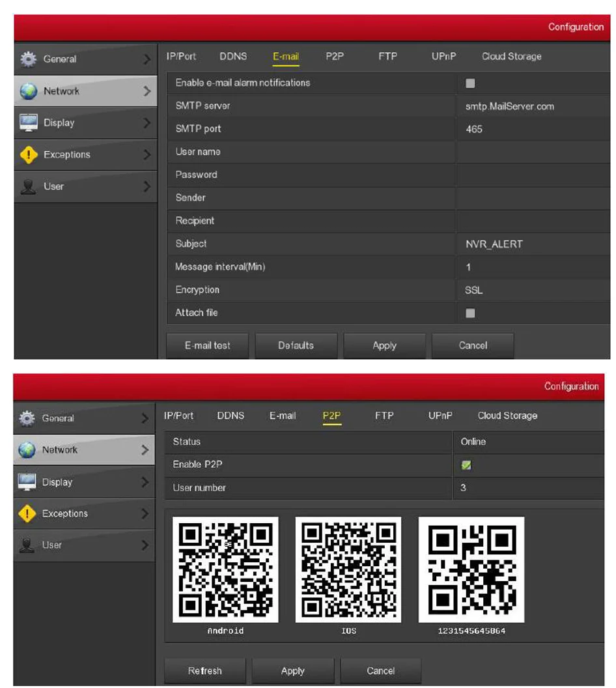
Task: Click the Android QR code
Action: (x=225, y=569)
